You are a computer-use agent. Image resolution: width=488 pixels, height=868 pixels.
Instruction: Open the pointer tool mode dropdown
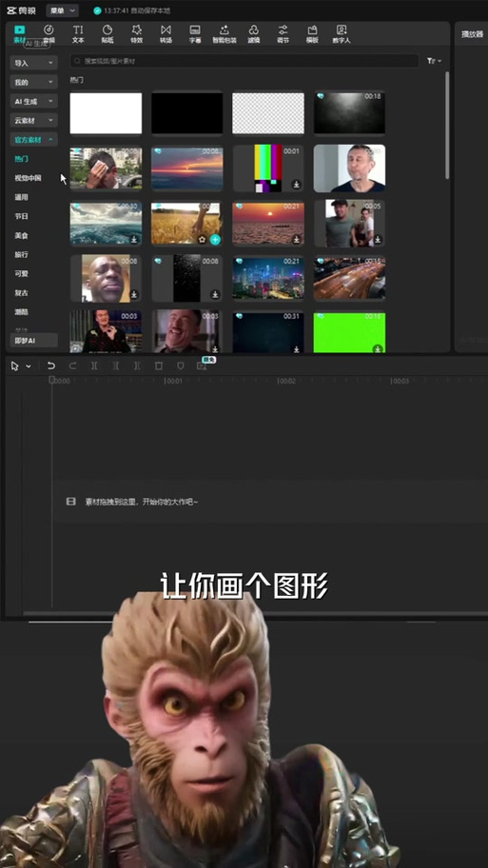(29, 365)
